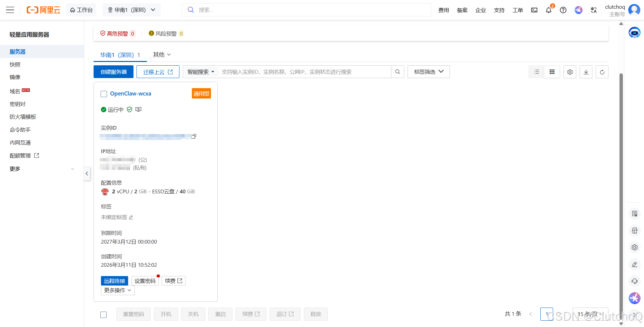Image resolution: width=644 pixels, height=327 pixels.
Task: Open the 工作台 workbench button
Action: click(x=81, y=10)
